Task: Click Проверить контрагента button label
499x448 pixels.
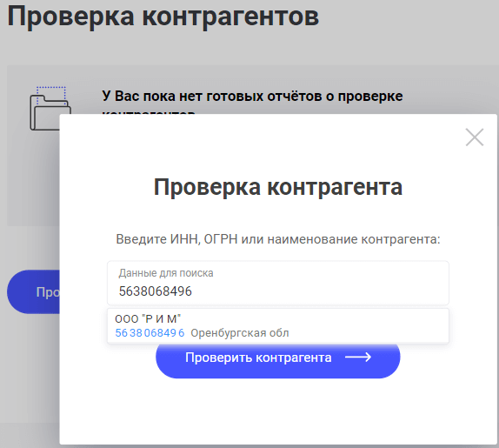Action: point(258,358)
